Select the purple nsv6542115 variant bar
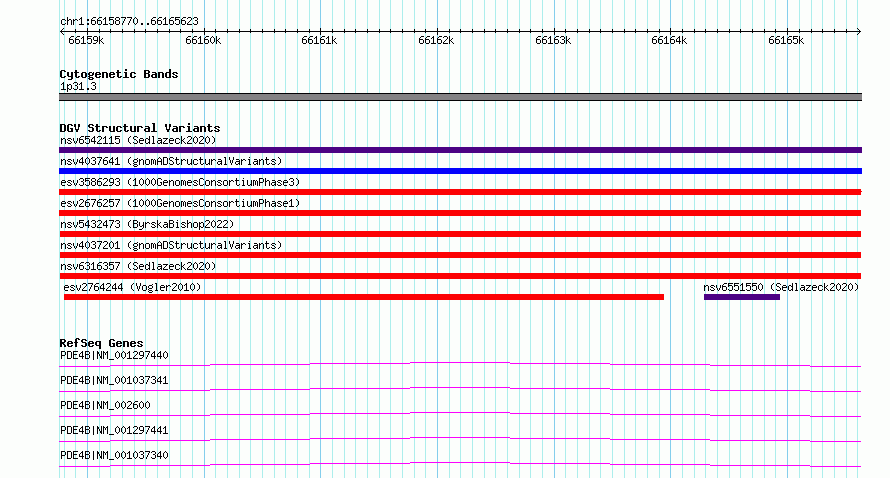 pyautogui.click(x=460, y=150)
